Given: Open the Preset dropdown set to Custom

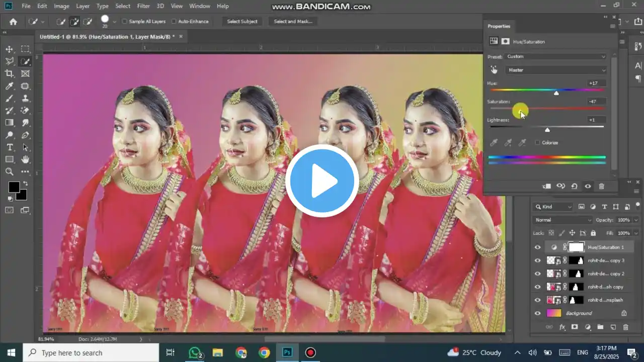Looking at the screenshot, I should pos(556,57).
